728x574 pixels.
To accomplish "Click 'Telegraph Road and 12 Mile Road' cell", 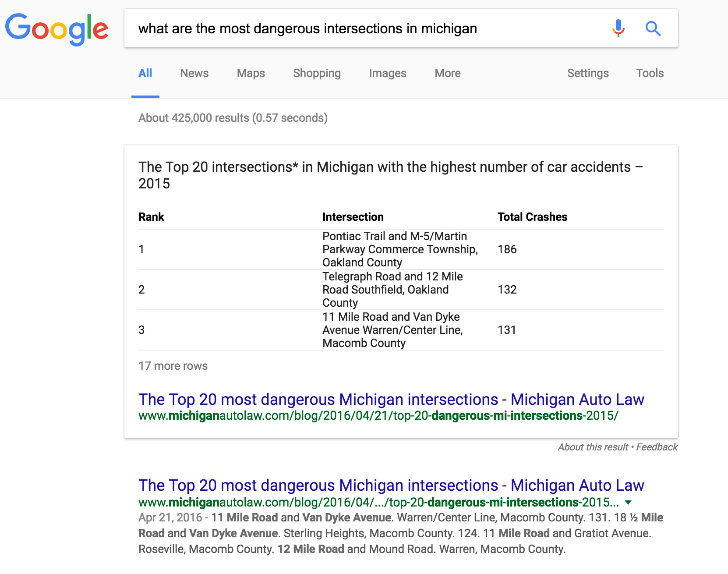I will [x=392, y=290].
